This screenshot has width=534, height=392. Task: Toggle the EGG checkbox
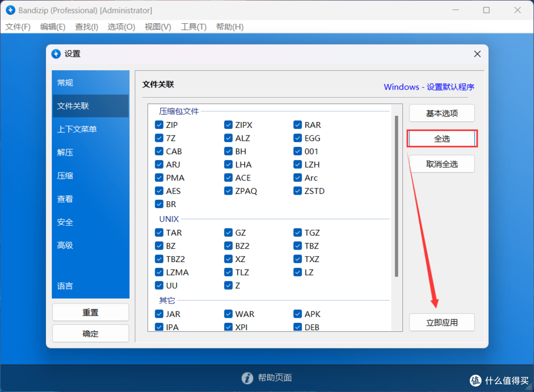pyautogui.click(x=298, y=138)
